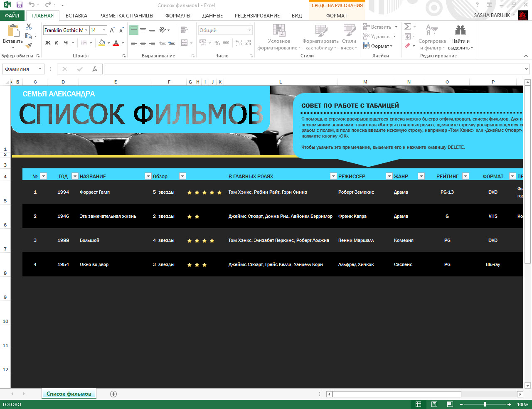Select the Форрест Гамп title cell

pyautogui.click(x=115, y=192)
